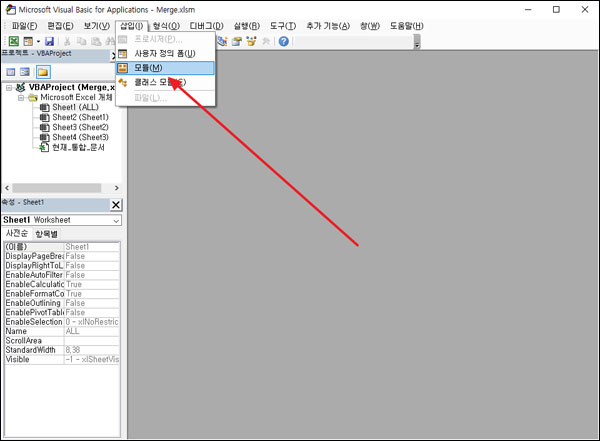Click the View Microsoft Excel toolbar icon
The image size is (600, 441).
point(14,41)
